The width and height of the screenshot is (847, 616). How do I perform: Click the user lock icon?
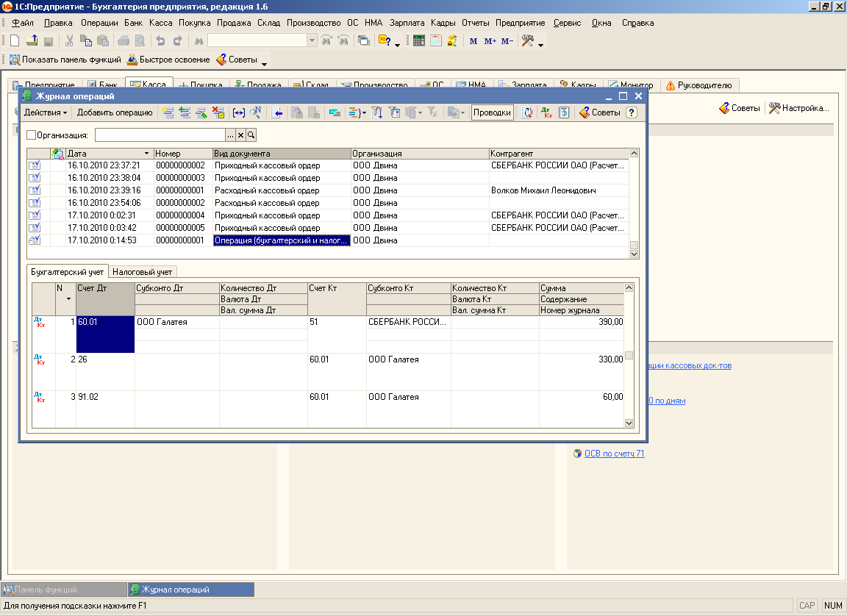[x=452, y=40]
